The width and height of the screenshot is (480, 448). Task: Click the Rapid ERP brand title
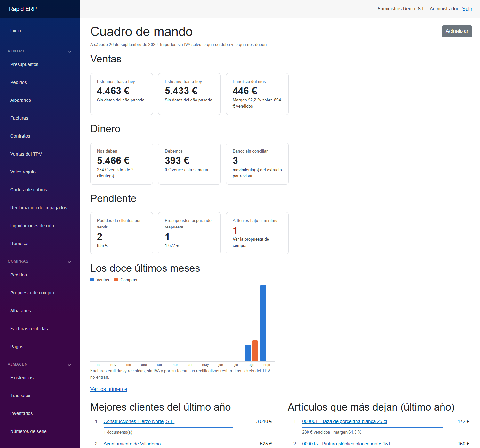coord(23,9)
